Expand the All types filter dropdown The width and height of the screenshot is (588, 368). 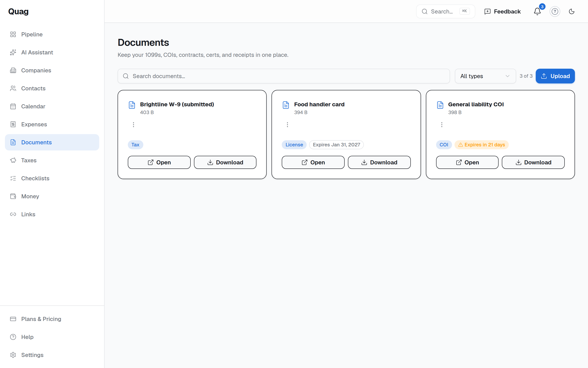point(485,76)
